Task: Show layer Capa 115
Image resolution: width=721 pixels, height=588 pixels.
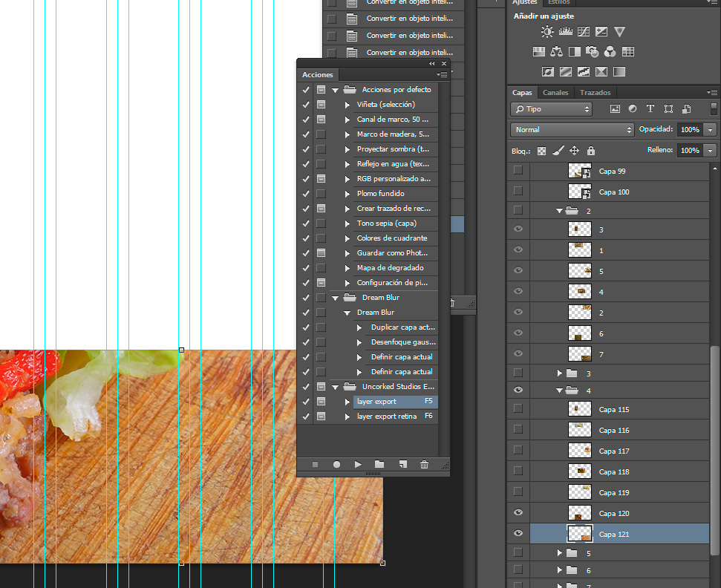Action: tap(518, 408)
